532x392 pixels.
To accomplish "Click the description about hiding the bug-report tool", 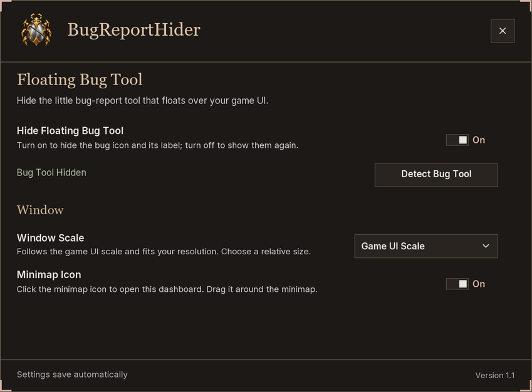I will (142, 101).
